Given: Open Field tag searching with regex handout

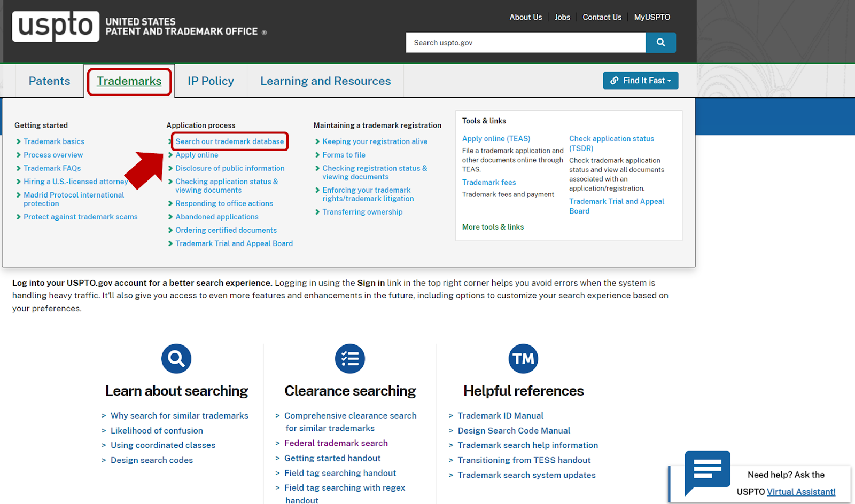Looking at the screenshot, I should point(345,494).
